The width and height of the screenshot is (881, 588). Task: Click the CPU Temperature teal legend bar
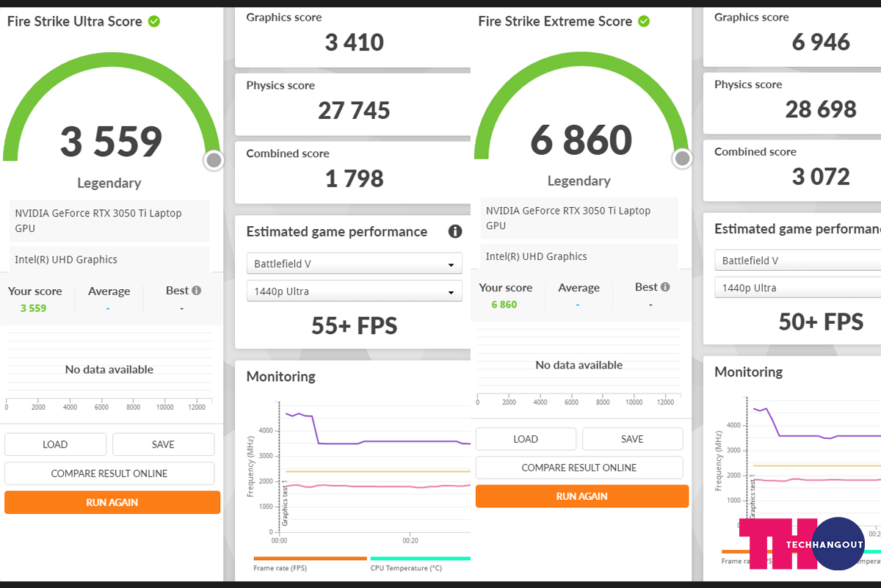421,559
